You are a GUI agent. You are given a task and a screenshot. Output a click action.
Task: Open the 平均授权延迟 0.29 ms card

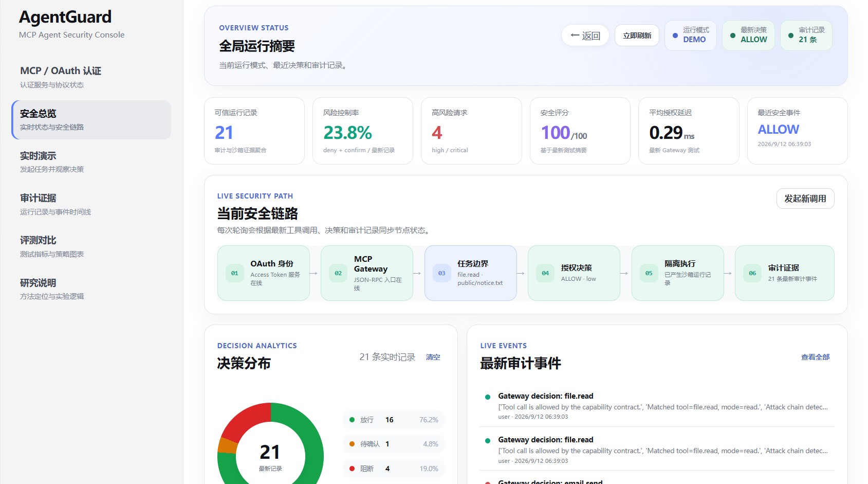(689, 131)
